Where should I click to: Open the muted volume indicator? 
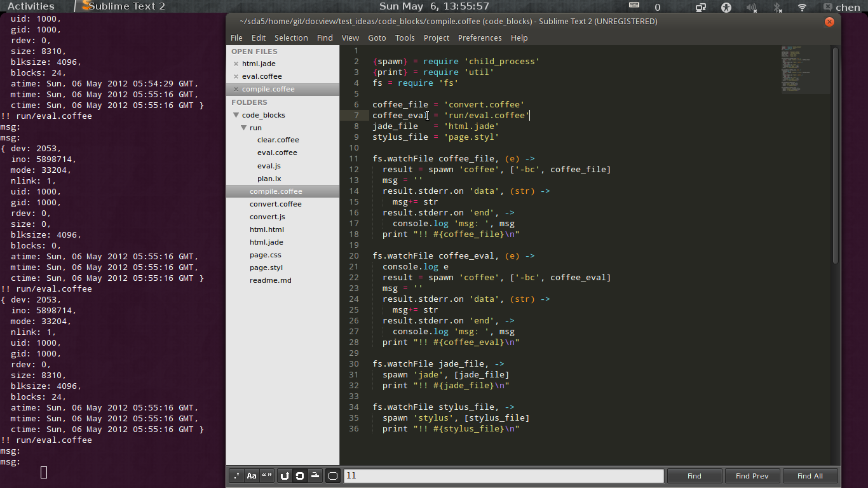pos(752,7)
